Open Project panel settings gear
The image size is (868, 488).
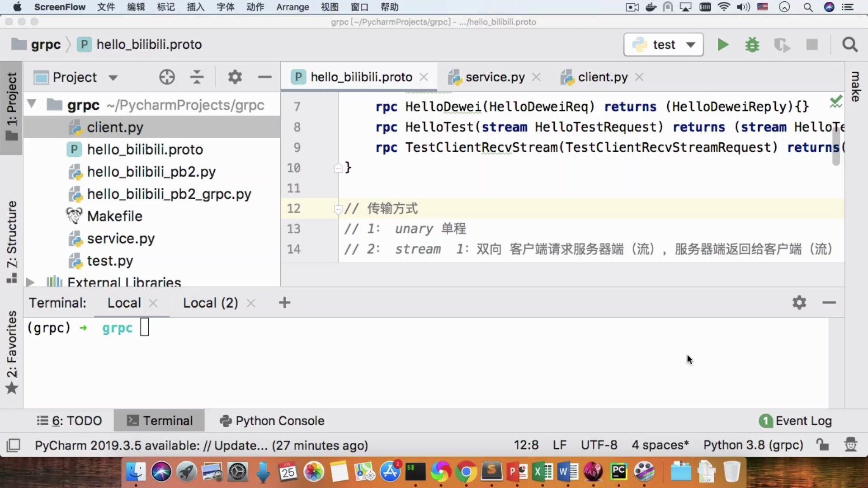click(235, 77)
